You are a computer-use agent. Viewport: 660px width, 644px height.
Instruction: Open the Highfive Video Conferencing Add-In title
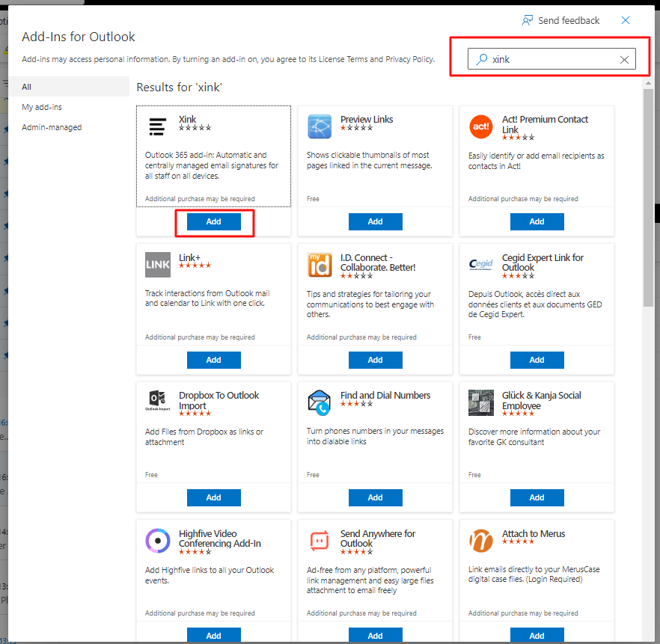[x=220, y=539]
